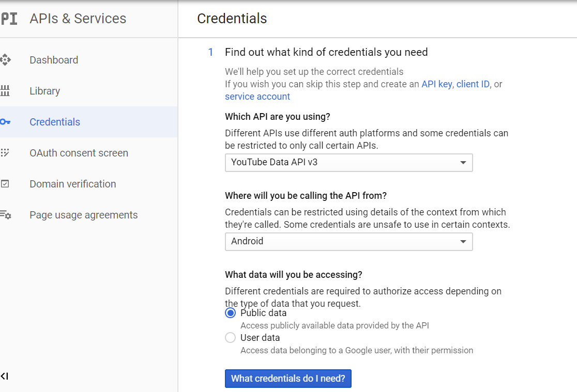Click 'What data will you be accessing?' label

[293, 275]
